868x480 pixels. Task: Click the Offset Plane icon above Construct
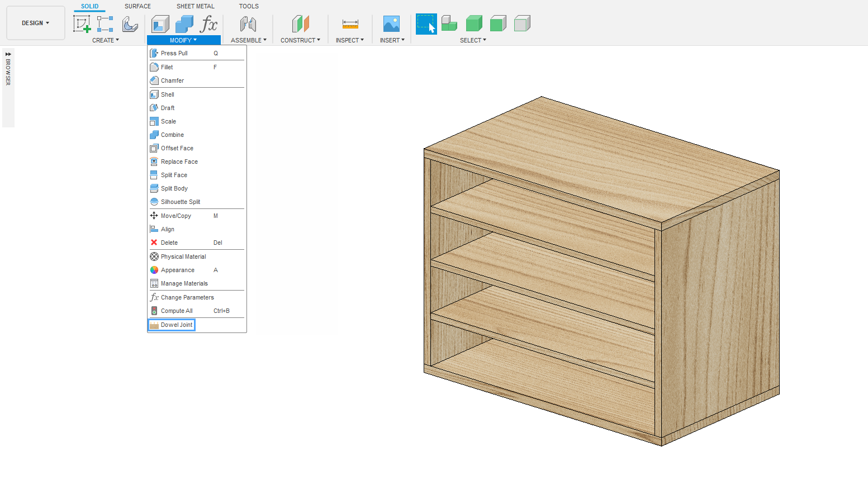(300, 23)
